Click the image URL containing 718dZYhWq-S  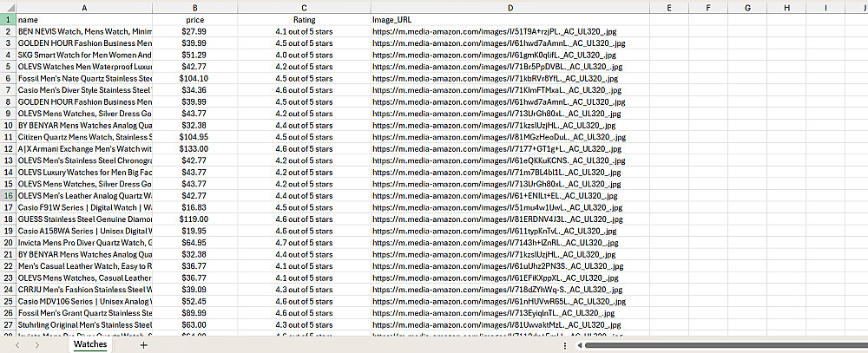click(510, 290)
